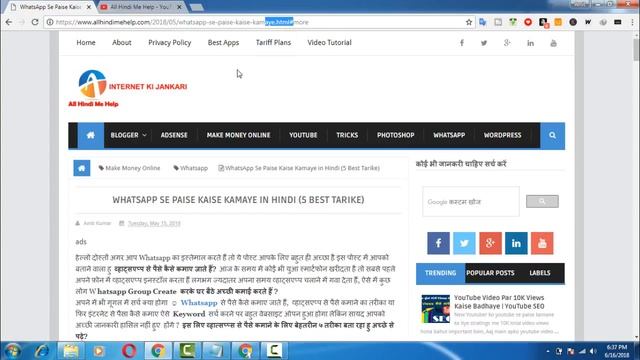Image resolution: width=640 pixels, height=360 pixels.
Task: Open the Tariff Plans link
Action: [273, 42]
